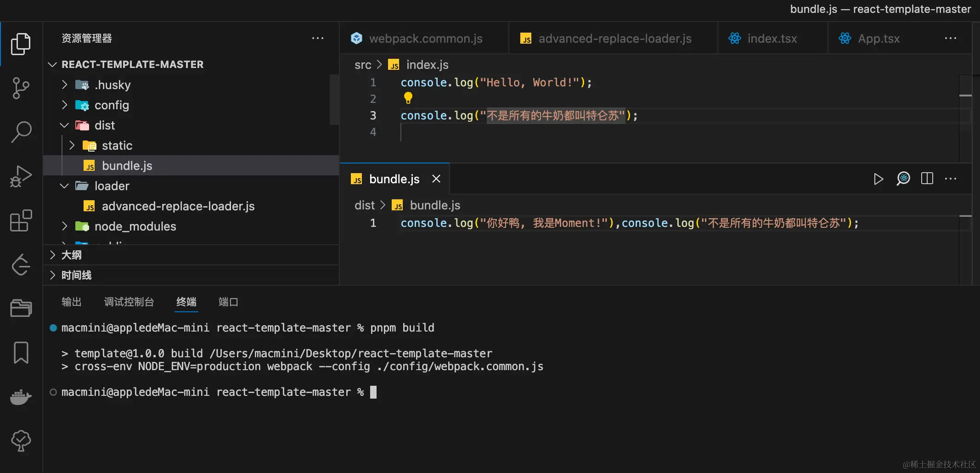Open explorer more actions ellipsis menu
980x473 pixels.
(317, 39)
